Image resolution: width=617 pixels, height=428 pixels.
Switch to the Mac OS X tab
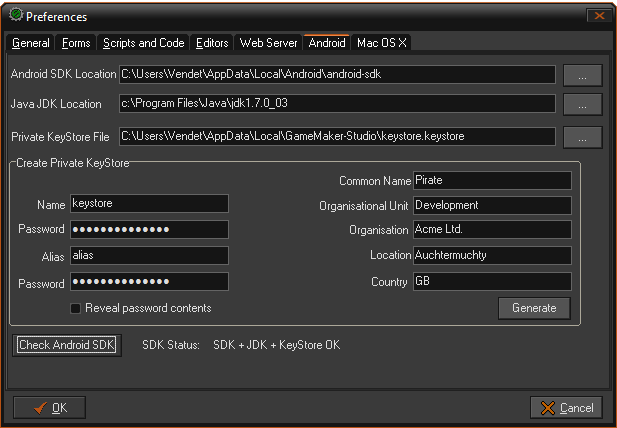(x=382, y=43)
